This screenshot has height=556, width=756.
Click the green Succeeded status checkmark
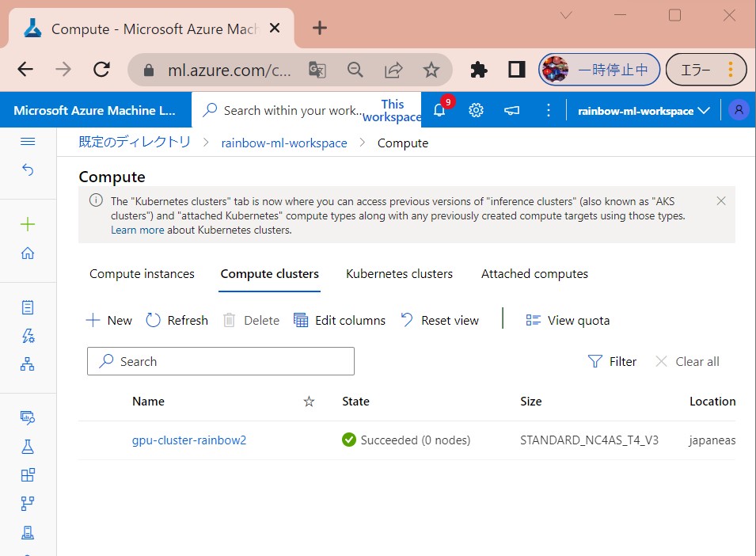(348, 440)
